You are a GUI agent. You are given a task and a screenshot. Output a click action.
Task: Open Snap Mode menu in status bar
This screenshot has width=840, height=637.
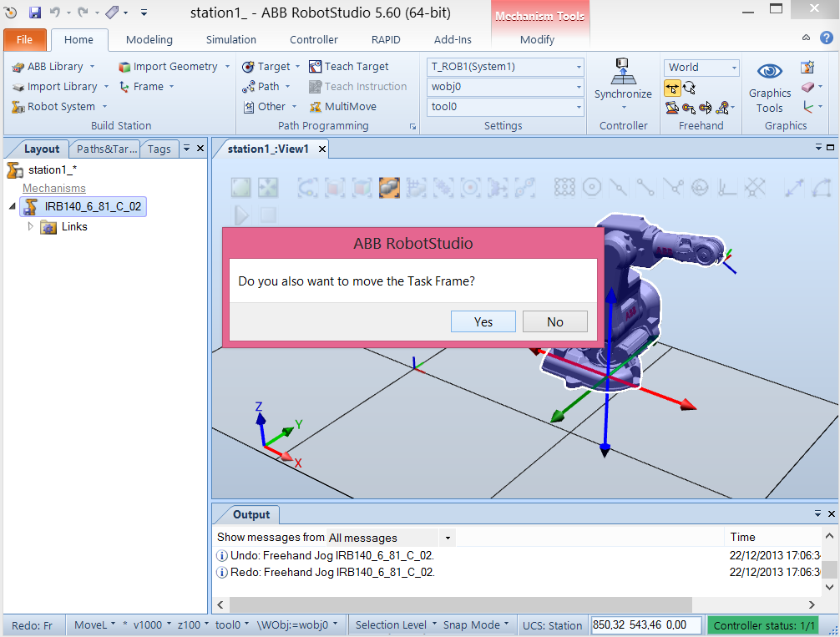pyautogui.click(x=476, y=624)
